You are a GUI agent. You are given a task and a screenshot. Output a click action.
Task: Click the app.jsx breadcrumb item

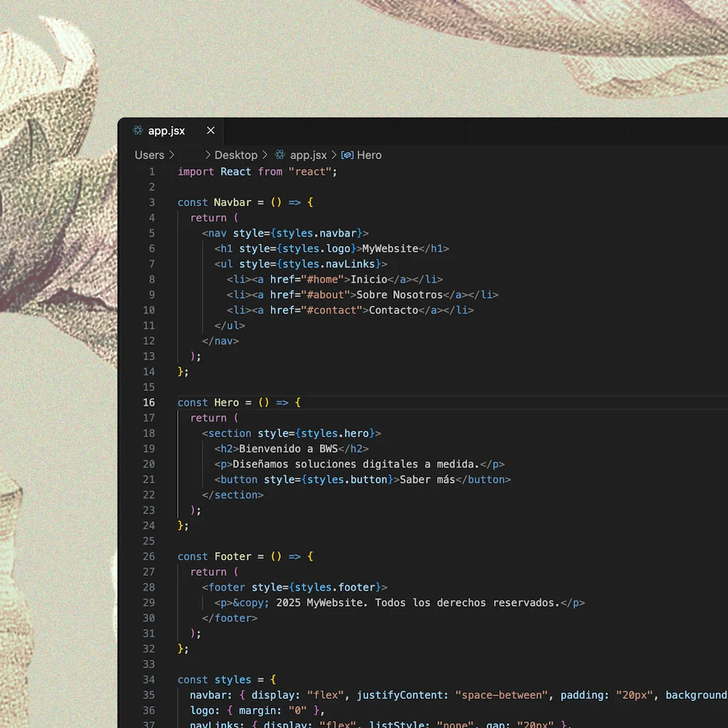tap(309, 155)
